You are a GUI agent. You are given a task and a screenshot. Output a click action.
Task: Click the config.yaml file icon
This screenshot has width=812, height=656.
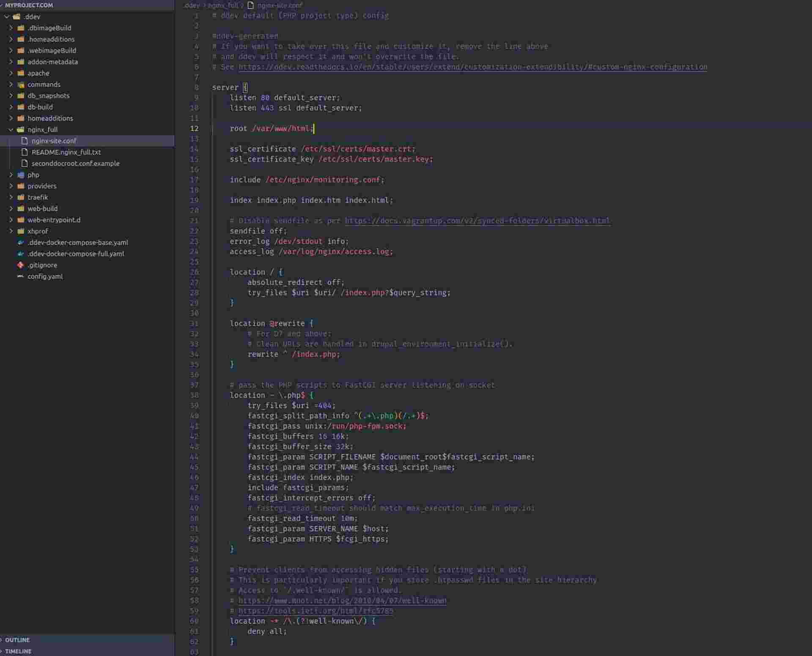(x=20, y=276)
